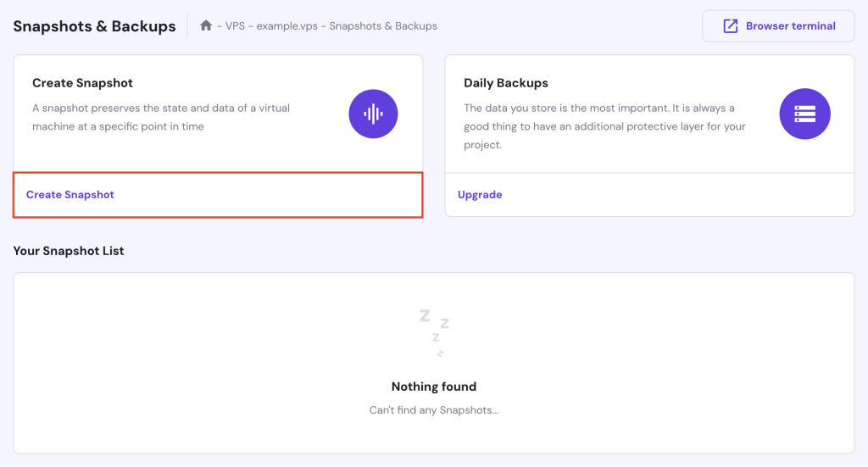Go to VPS in the breadcrumb
The width and height of the screenshot is (868, 467).
[236, 26]
